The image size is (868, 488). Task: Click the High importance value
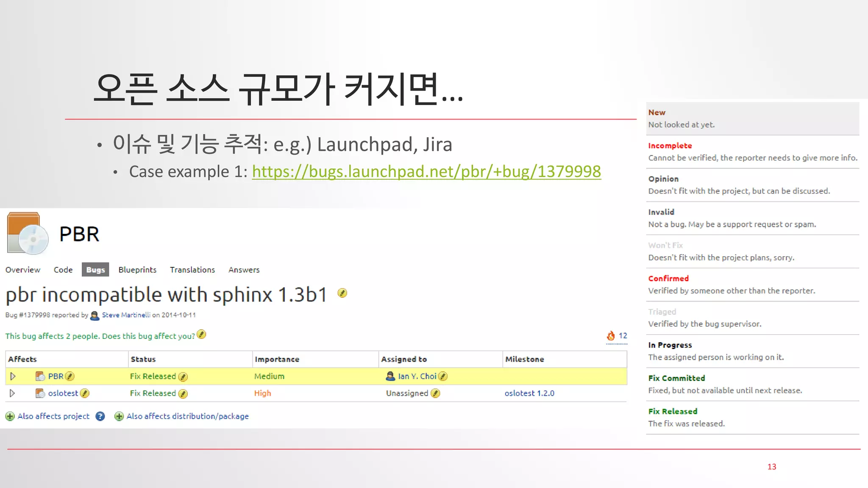point(262,393)
